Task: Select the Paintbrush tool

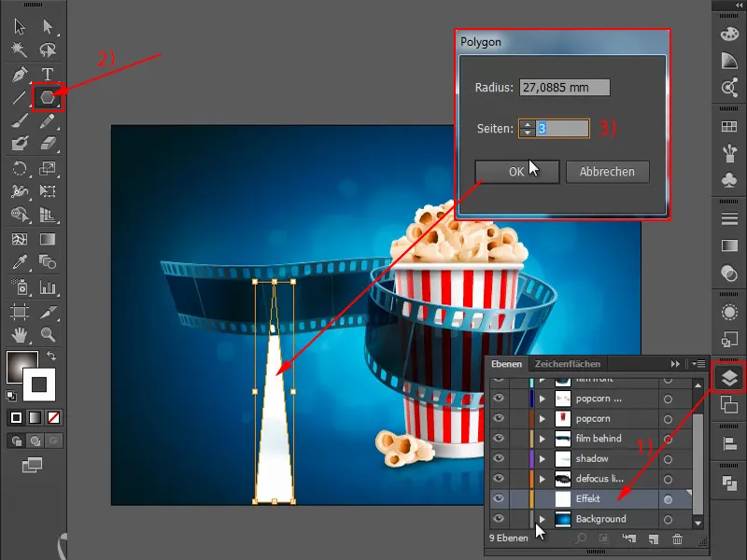Action: (x=20, y=121)
